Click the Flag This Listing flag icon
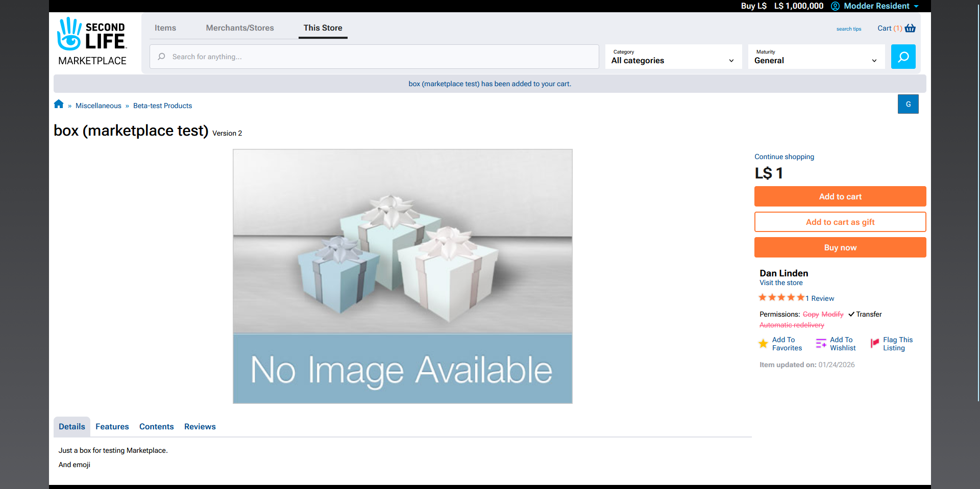The height and width of the screenshot is (489, 980). 875,344
